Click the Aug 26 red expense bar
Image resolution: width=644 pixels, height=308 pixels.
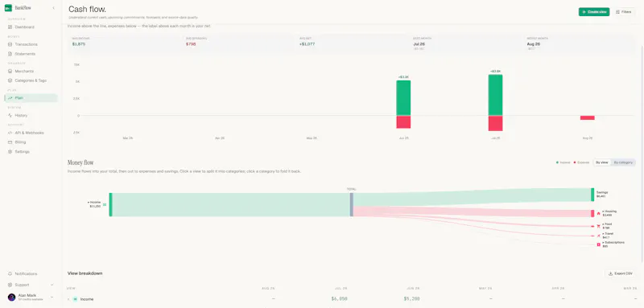coord(588,117)
